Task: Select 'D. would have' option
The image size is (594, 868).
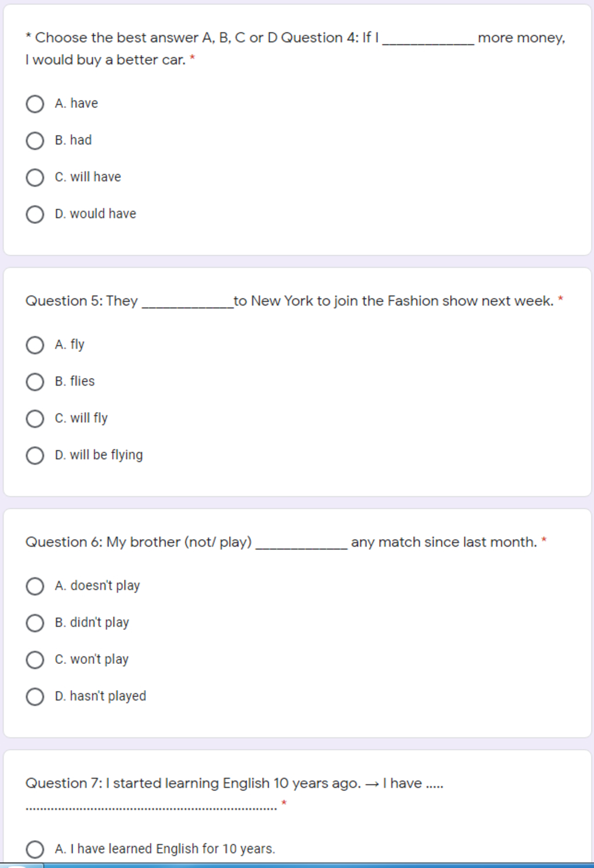Action: tap(35, 214)
